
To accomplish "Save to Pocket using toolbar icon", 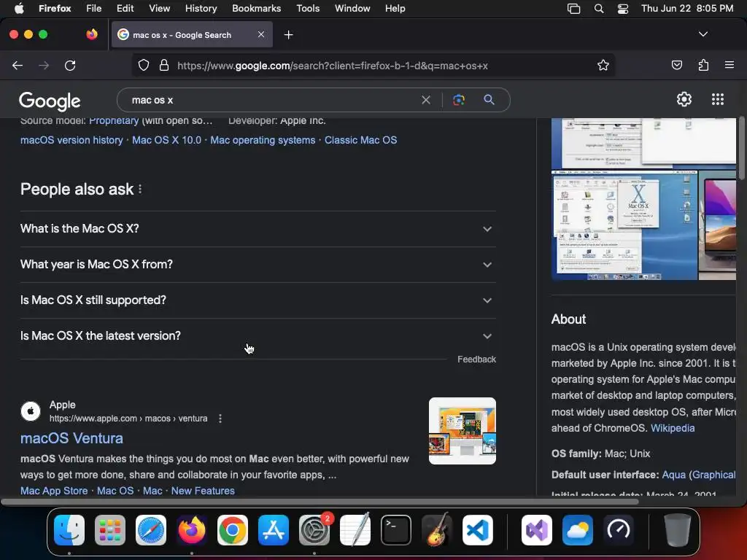I will tap(676, 65).
